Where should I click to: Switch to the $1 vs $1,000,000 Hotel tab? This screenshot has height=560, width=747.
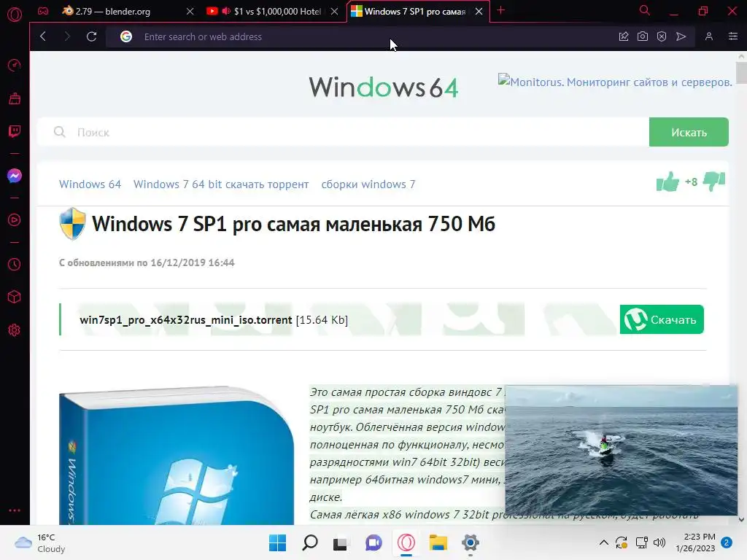[x=270, y=12]
